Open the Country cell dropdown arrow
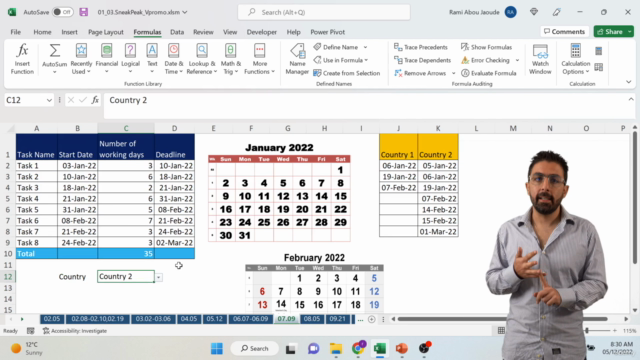Viewport: 640px width, 360px height. pyautogui.click(x=158, y=277)
